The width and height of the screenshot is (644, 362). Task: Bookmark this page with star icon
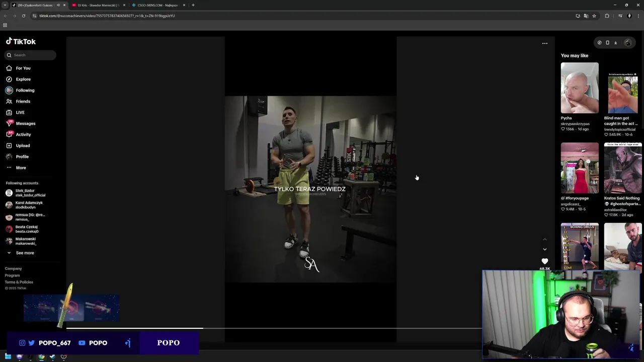[x=594, y=16]
